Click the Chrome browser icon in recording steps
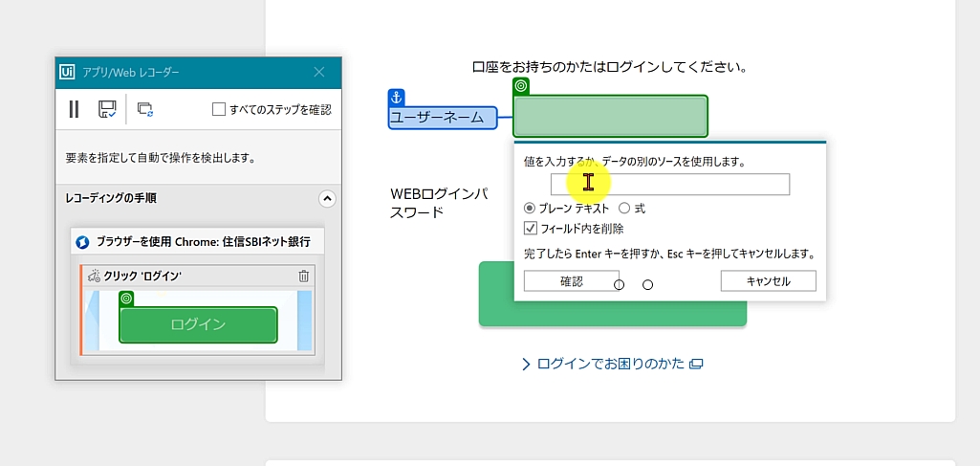 [x=82, y=242]
